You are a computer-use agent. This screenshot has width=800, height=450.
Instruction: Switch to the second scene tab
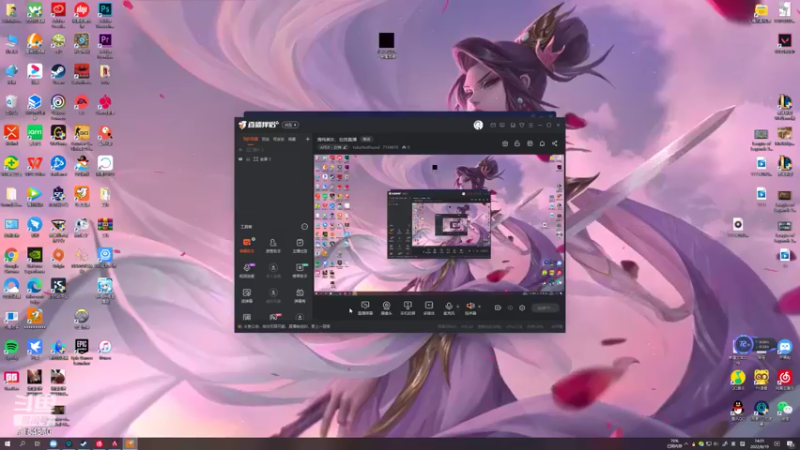266,139
